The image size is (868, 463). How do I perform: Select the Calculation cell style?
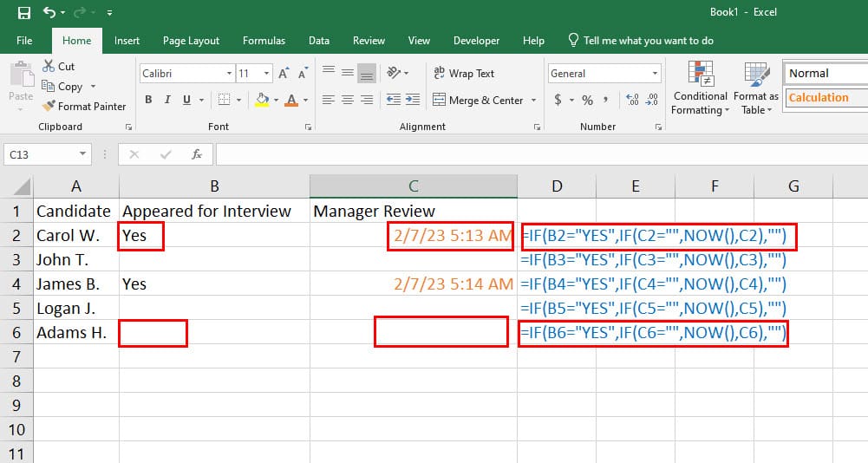point(826,97)
